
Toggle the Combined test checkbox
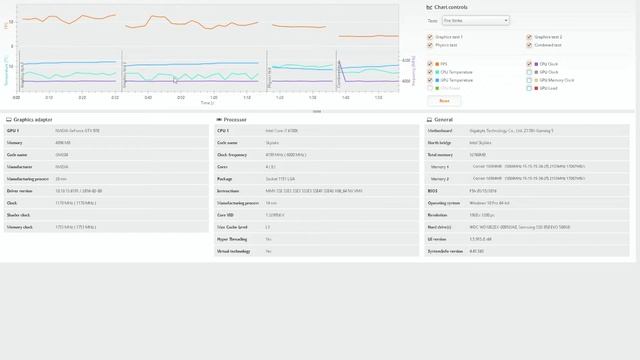click(529, 45)
